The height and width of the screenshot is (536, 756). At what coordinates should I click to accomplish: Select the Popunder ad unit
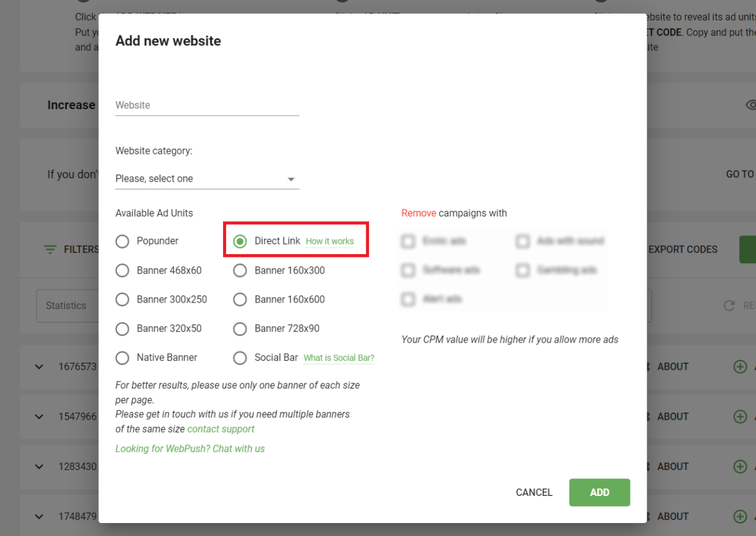(x=122, y=241)
